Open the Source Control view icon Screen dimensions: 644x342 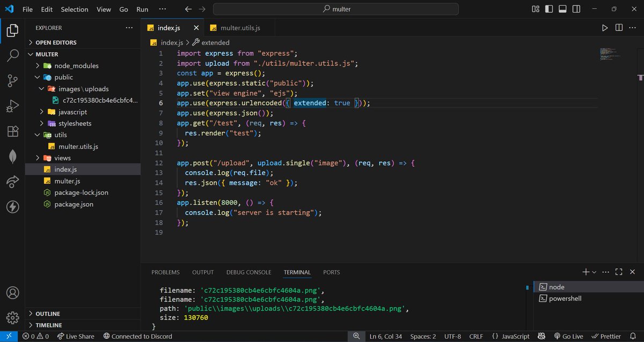tap(12, 81)
